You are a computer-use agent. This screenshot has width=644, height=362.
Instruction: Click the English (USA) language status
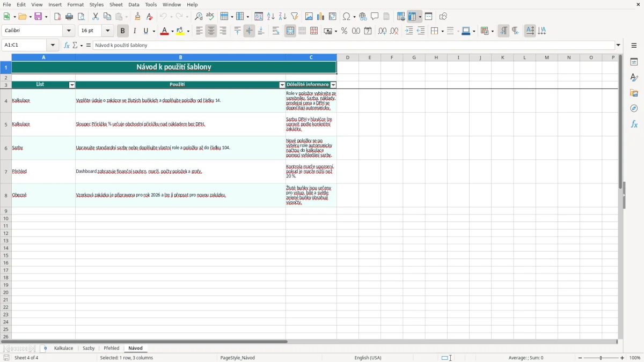[x=368, y=358]
